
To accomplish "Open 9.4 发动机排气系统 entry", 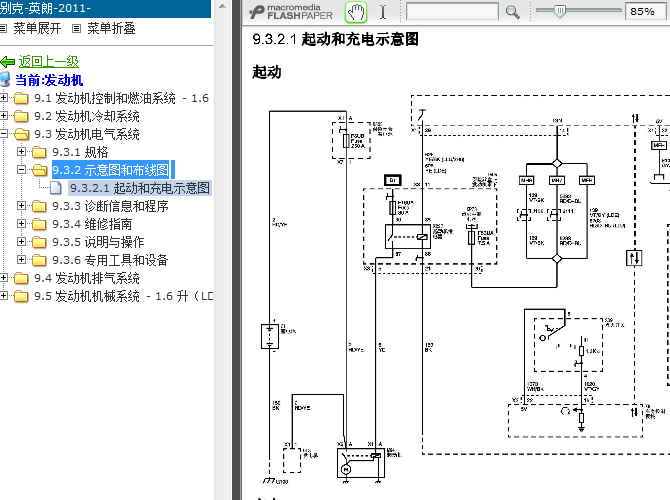I will pos(87,278).
